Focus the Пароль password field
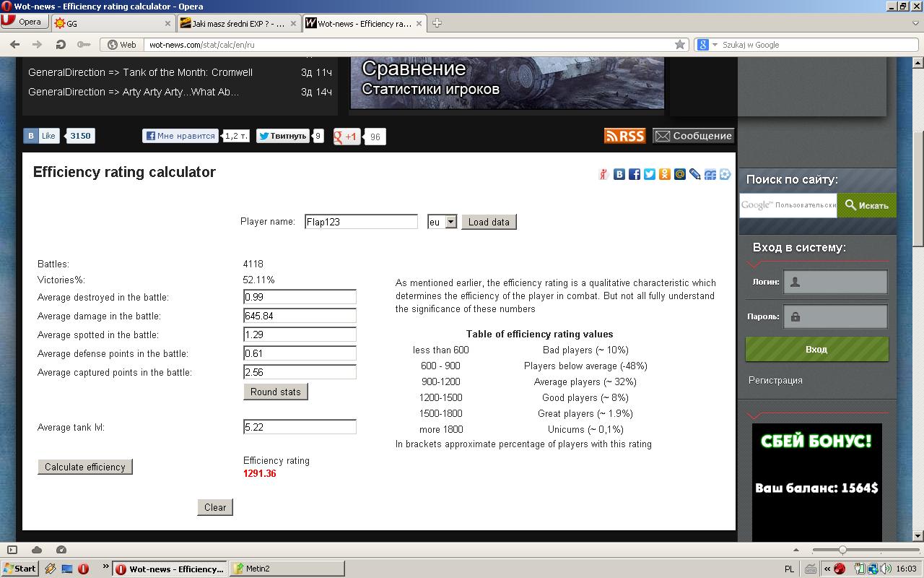 pyautogui.click(x=836, y=316)
